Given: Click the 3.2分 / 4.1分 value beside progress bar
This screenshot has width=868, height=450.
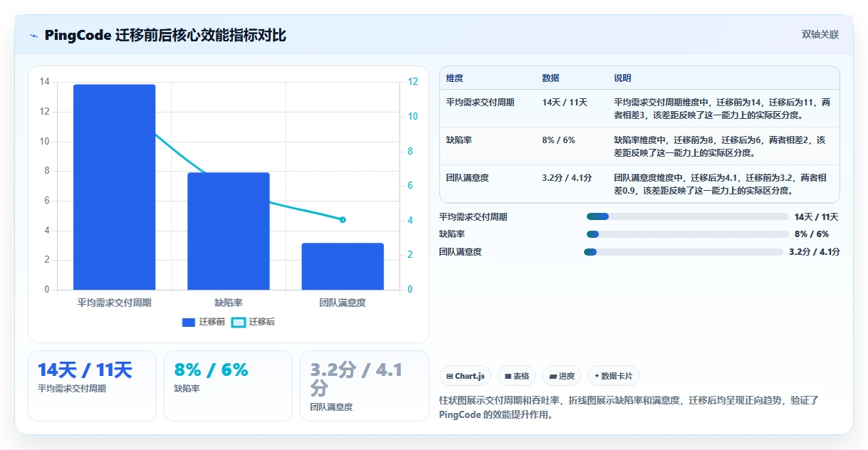Looking at the screenshot, I should point(815,252).
